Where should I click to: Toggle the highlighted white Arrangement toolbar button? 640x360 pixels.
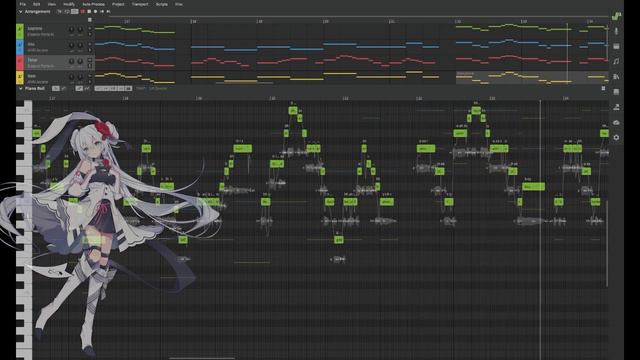click(x=75, y=11)
